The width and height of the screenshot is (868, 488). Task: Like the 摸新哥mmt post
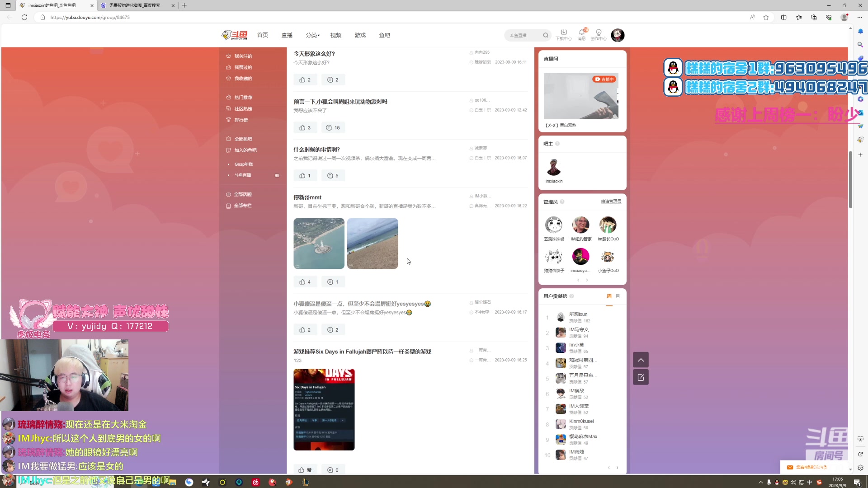[x=305, y=282]
